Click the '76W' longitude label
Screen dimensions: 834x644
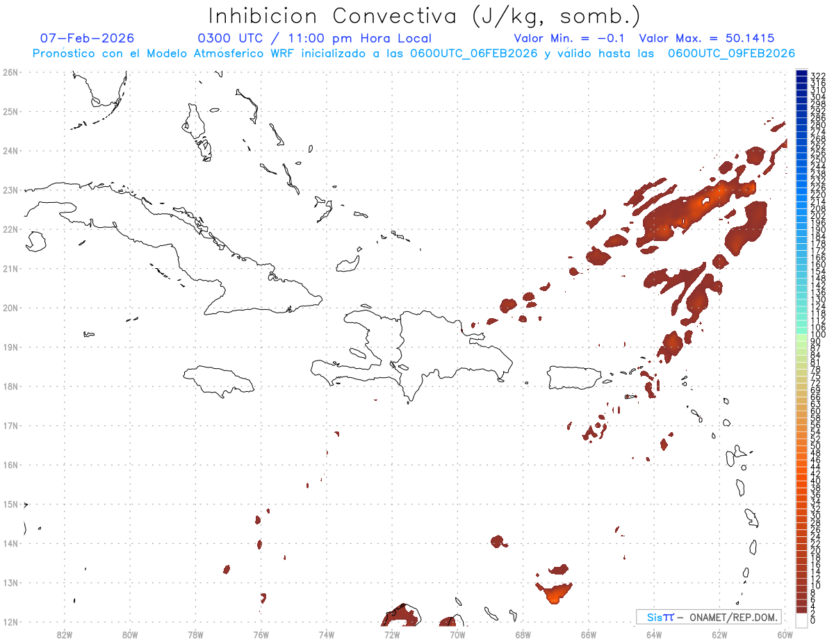tap(261, 634)
